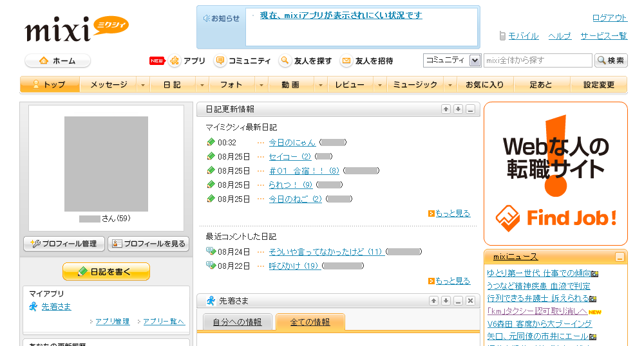644x346 pixels.
Task: Expand the フォト dropdown arrow
Action: [x=261, y=85]
